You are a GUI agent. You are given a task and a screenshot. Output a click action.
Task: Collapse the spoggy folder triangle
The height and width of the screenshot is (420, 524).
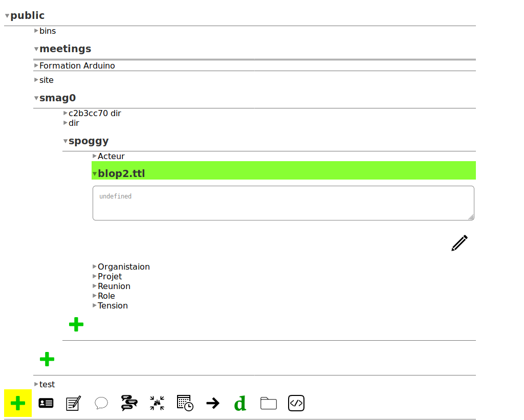[x=65, y=141]
